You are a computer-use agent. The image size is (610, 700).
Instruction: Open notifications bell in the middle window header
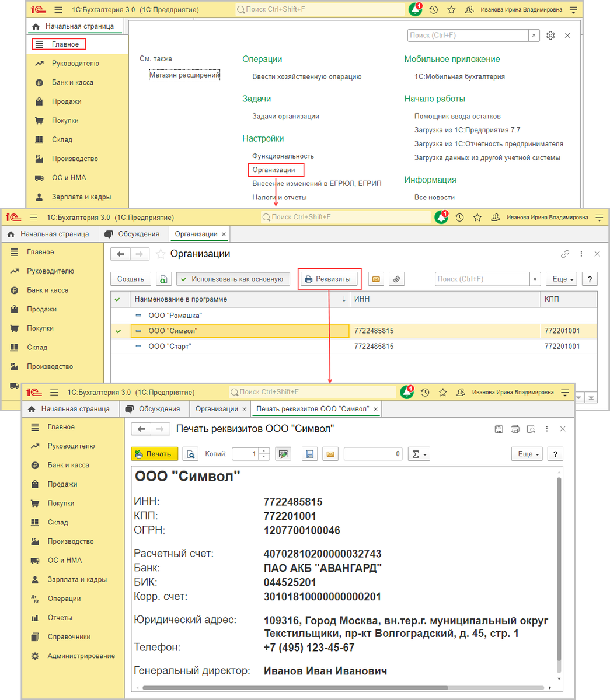441,217
